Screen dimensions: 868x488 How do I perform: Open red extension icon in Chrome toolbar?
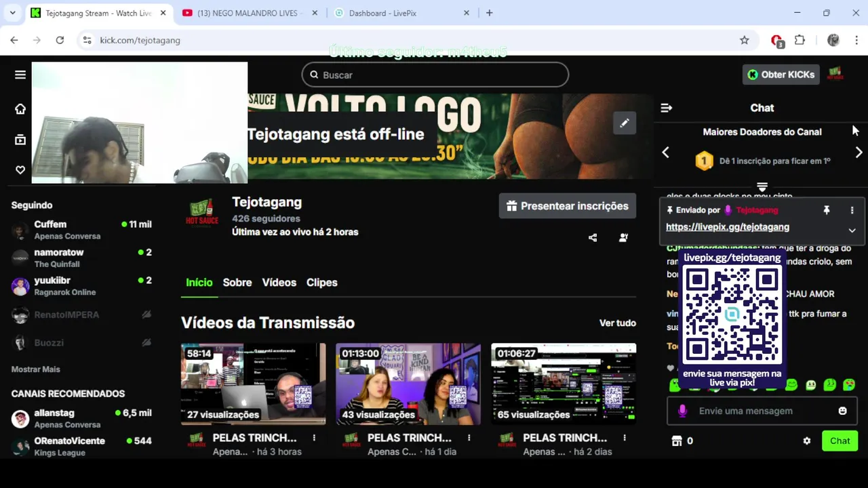point(777,41)
